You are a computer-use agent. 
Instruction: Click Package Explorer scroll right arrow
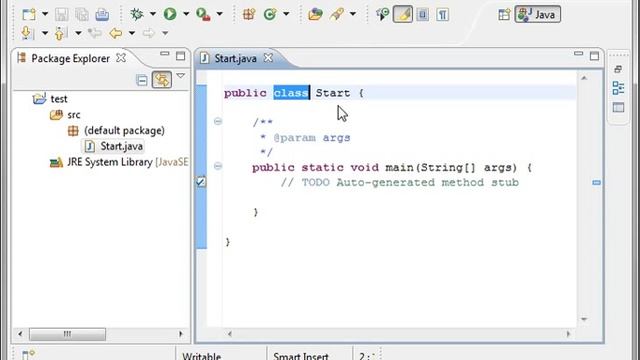pos(181,334)
